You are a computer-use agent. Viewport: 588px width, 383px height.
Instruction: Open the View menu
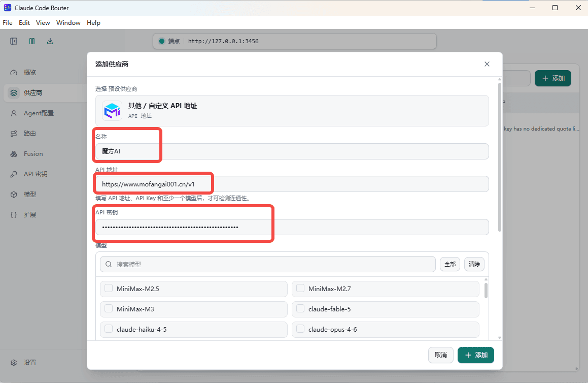[x=43, y=22]
